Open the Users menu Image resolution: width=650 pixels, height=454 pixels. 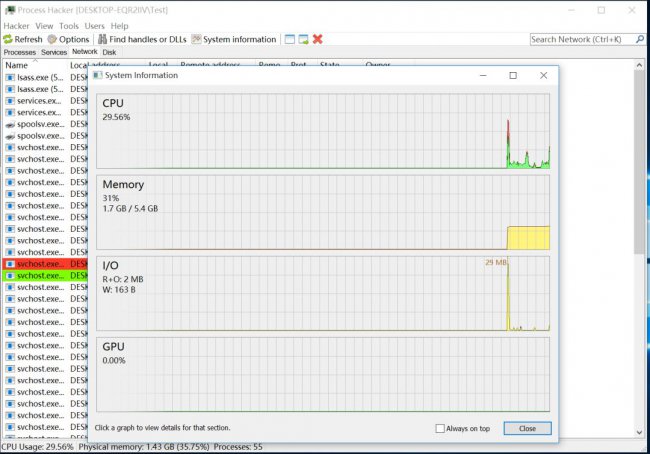click(95, 26)
